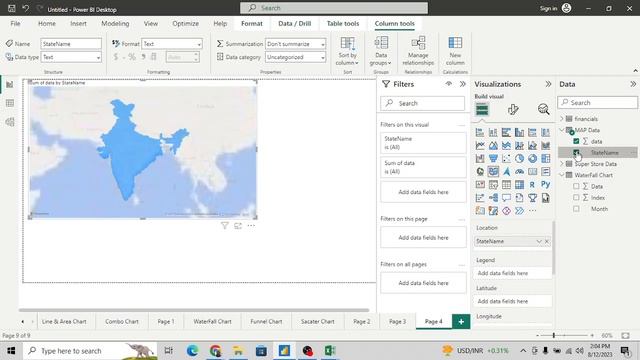Switch to the Funnel Chart page tab
This screenshot has height=360, width=640.
[266, 322]
